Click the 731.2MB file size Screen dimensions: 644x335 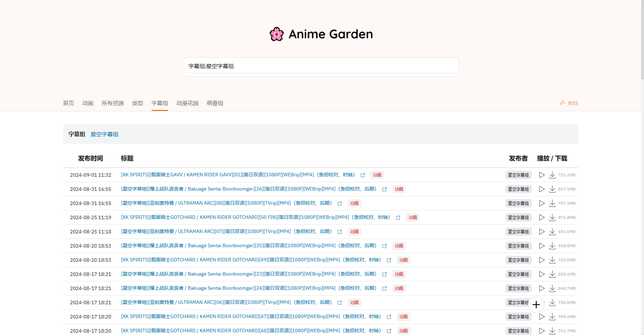pos(567,175)
